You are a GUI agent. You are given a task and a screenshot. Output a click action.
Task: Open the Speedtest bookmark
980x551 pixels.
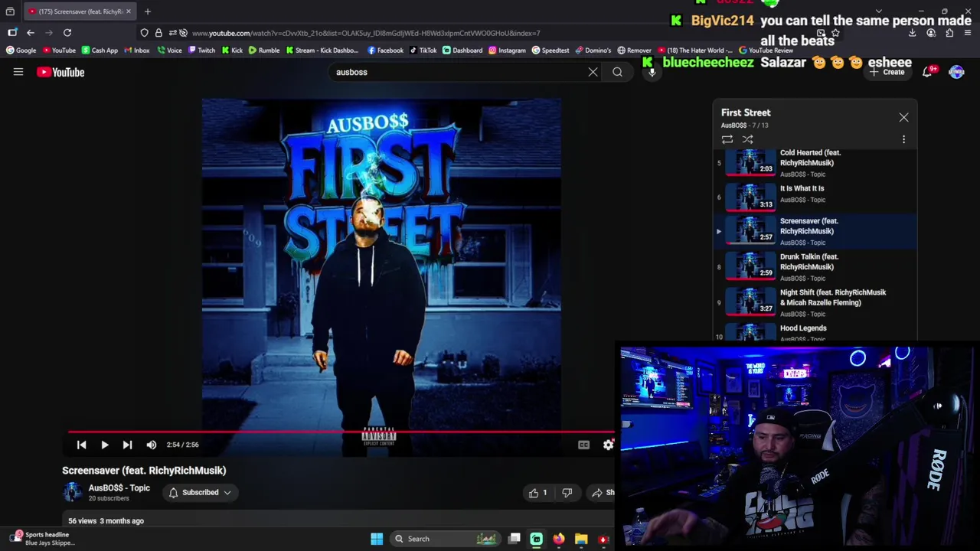click(x=550, y=51)
